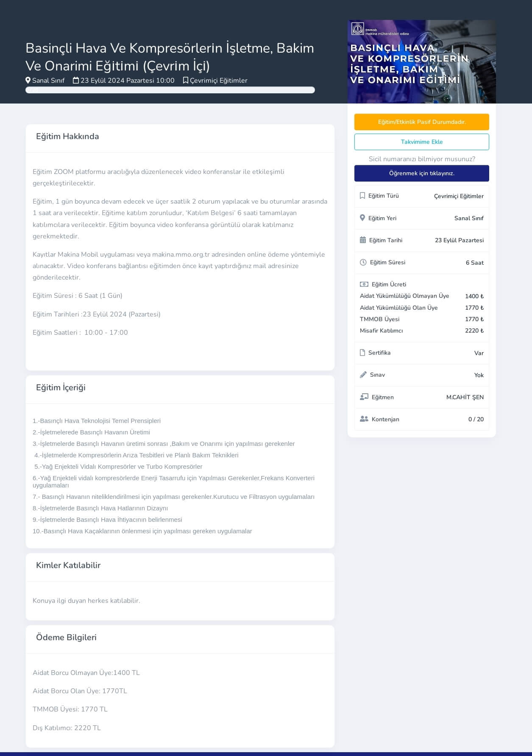Click the document icon next to Sertifika

(362, 353)
